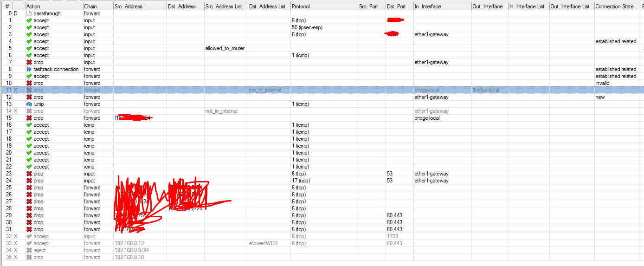Click the disabled reject icon in rule 34

29,250
